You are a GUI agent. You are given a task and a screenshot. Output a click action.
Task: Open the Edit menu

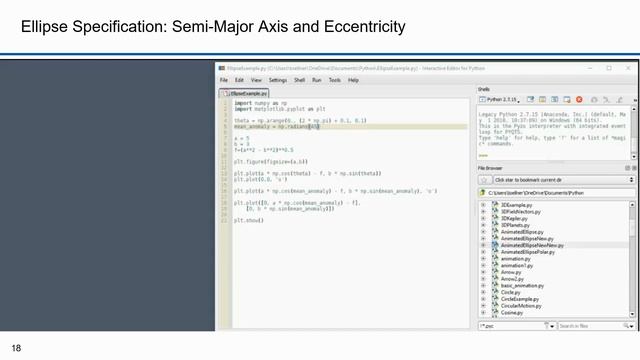point(239,80)
